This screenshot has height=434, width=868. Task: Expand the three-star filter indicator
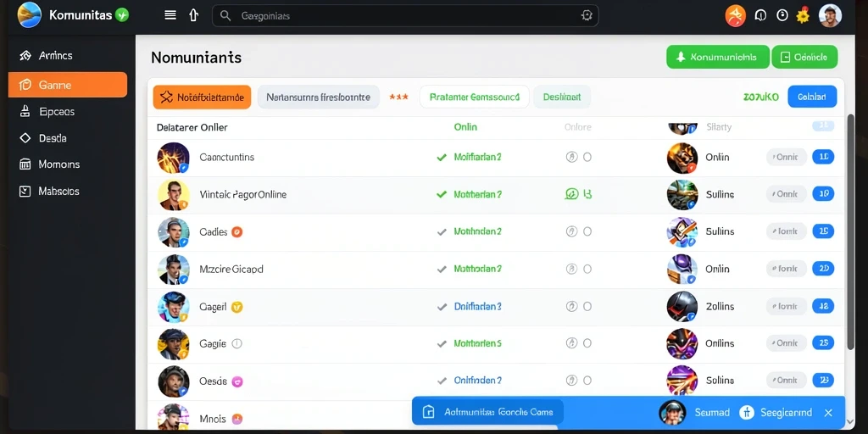click(x=398, y=97)
